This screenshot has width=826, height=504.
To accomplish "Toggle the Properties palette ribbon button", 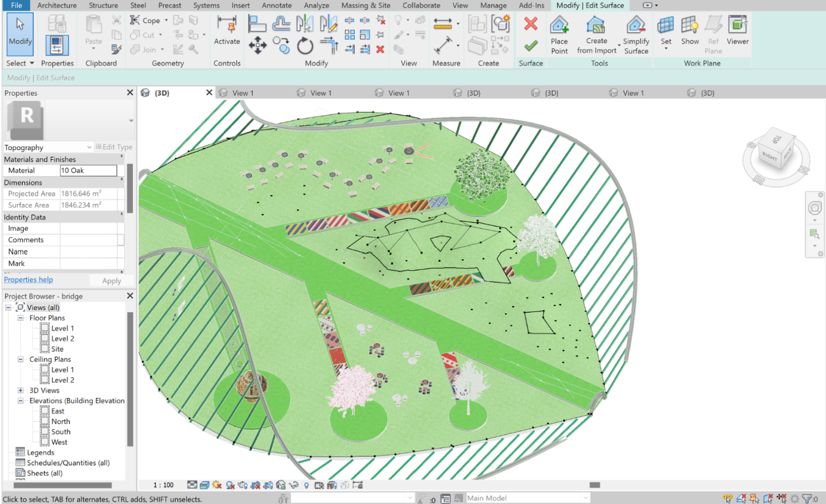I will pos(57,45).
